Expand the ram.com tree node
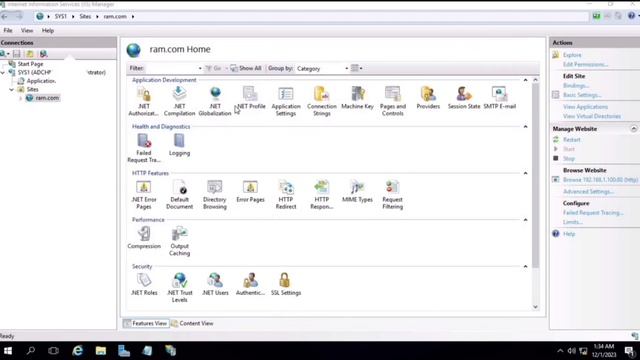 tap(20, 98)
